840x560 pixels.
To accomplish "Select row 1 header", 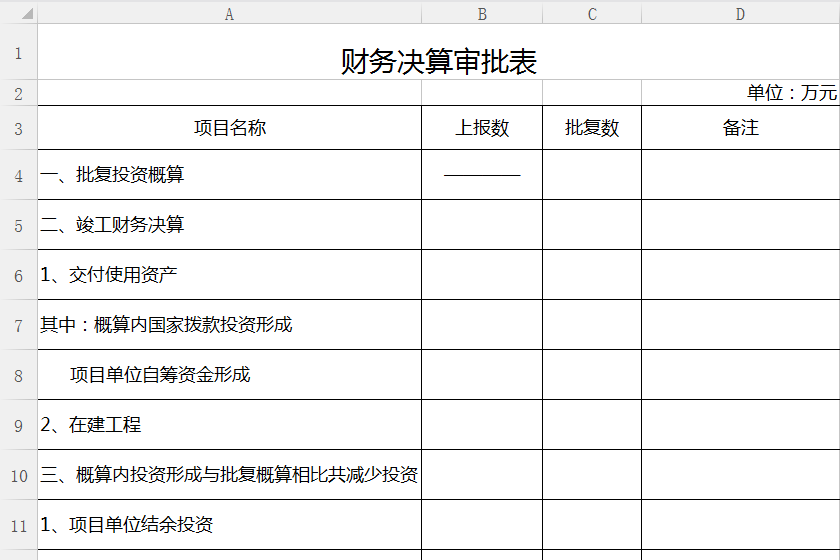I will [x=18, y=53].
